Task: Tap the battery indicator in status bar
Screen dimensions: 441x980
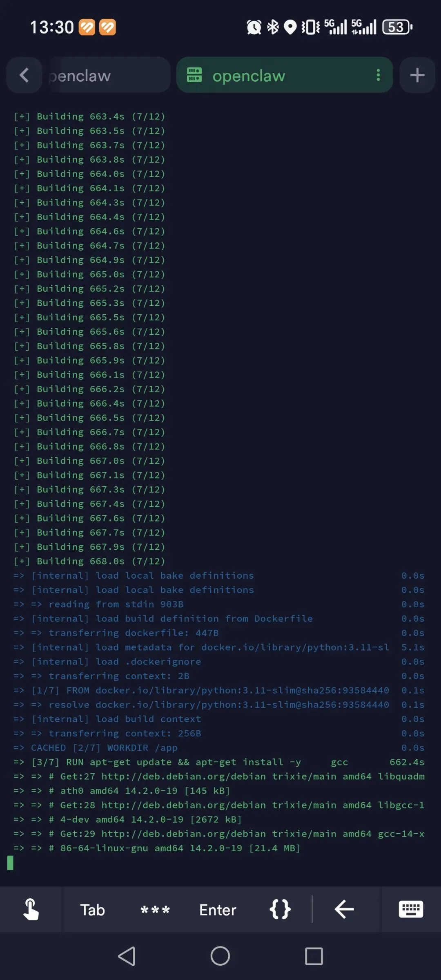Action: 397,27
